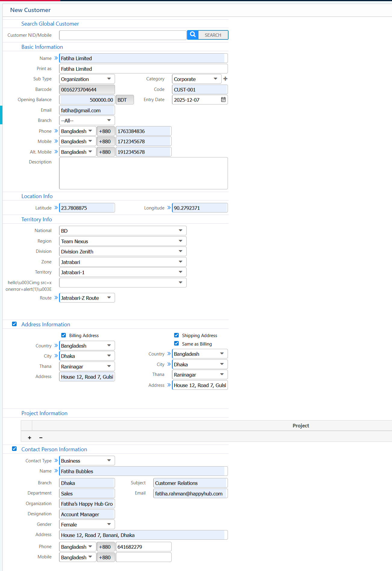Screen dimensions: 392x571
Task: Open the Sub Type dropdown
Action: pyautogui.click(x=87, y=79)
